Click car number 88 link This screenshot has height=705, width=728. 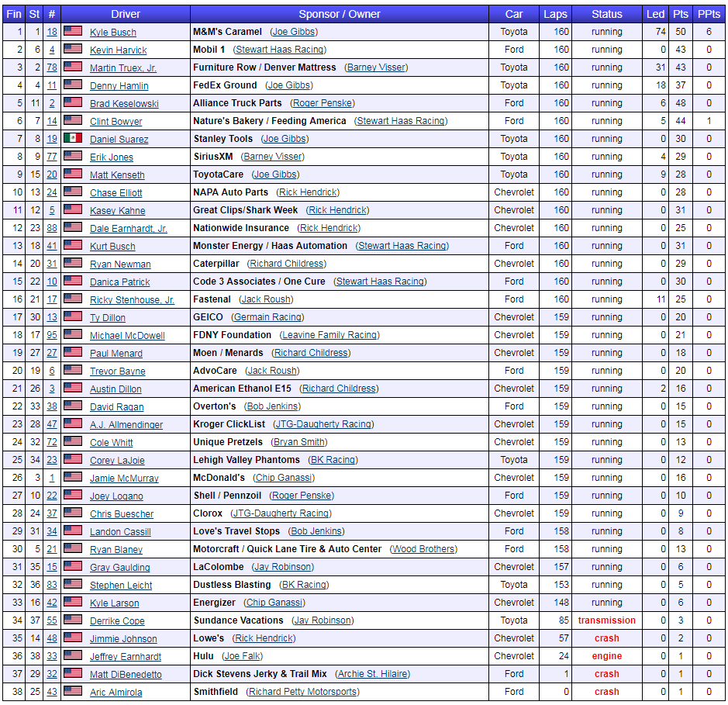pyautogui.click(x=52, y=228)
